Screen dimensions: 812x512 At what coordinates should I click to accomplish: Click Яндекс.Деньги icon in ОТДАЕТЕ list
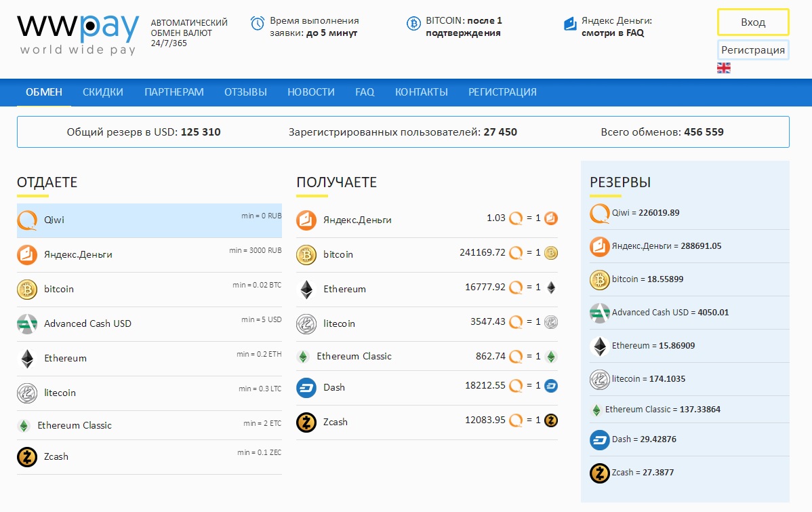(x=27, y=255)
